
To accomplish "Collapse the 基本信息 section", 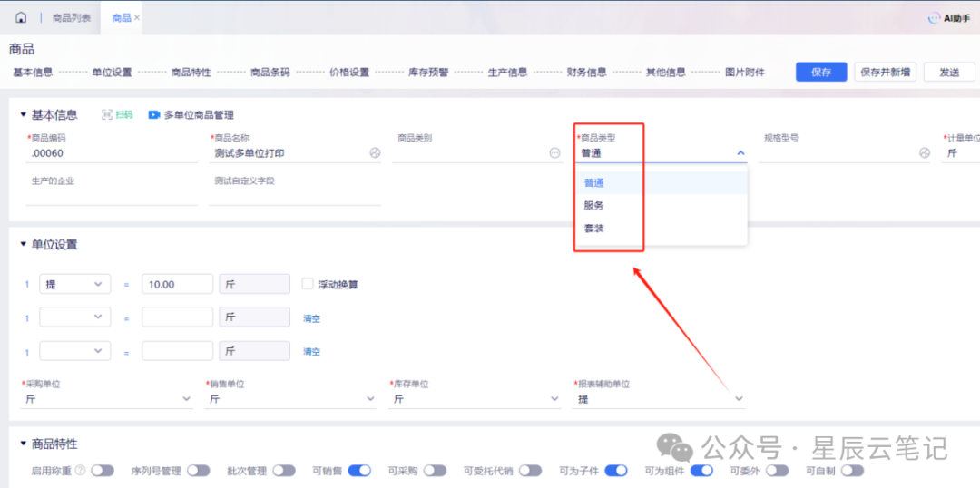I will point(23,115).
